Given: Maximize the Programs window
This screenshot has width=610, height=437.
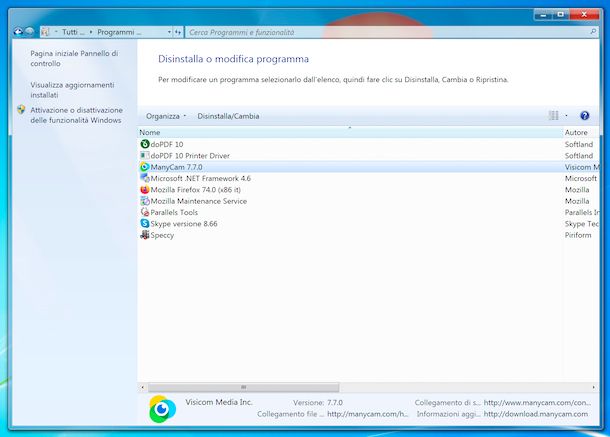Looking at the screenshot, I should pos(561,15).
